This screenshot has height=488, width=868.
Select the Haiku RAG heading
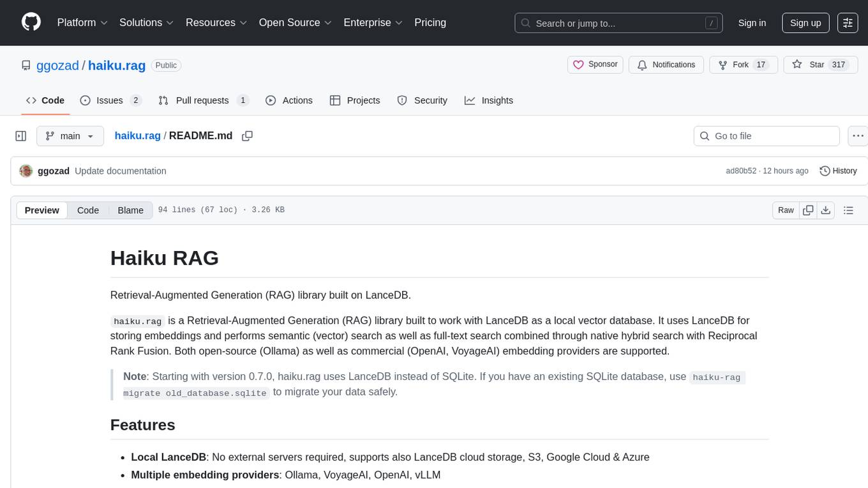coord(165,258)
